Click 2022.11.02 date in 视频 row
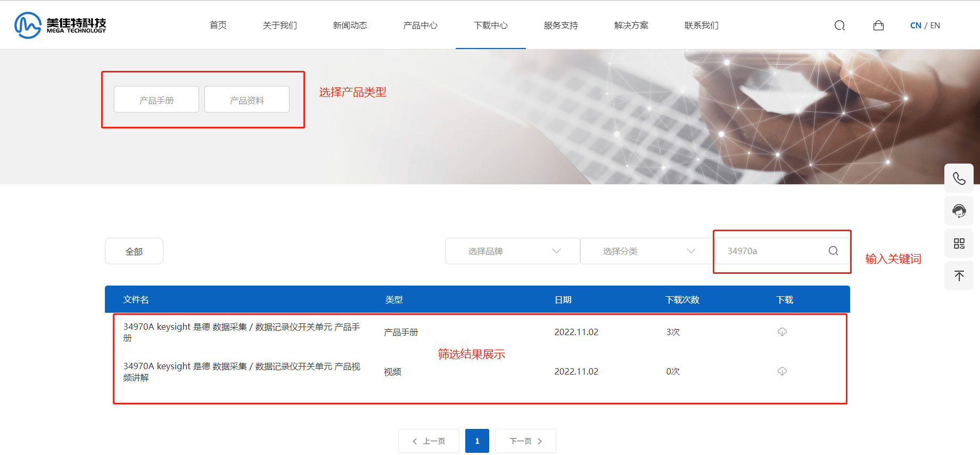The image size is (980, 455). [576, 371]
